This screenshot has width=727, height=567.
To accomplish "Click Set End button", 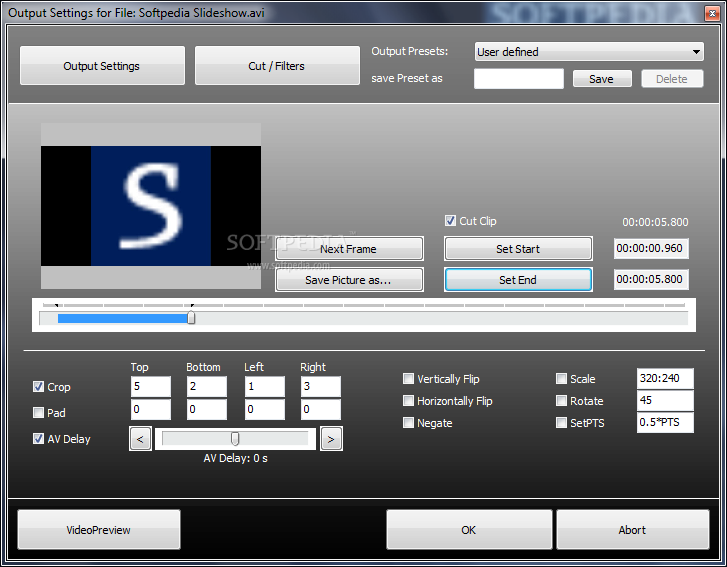I will click(x=518, y=280).
